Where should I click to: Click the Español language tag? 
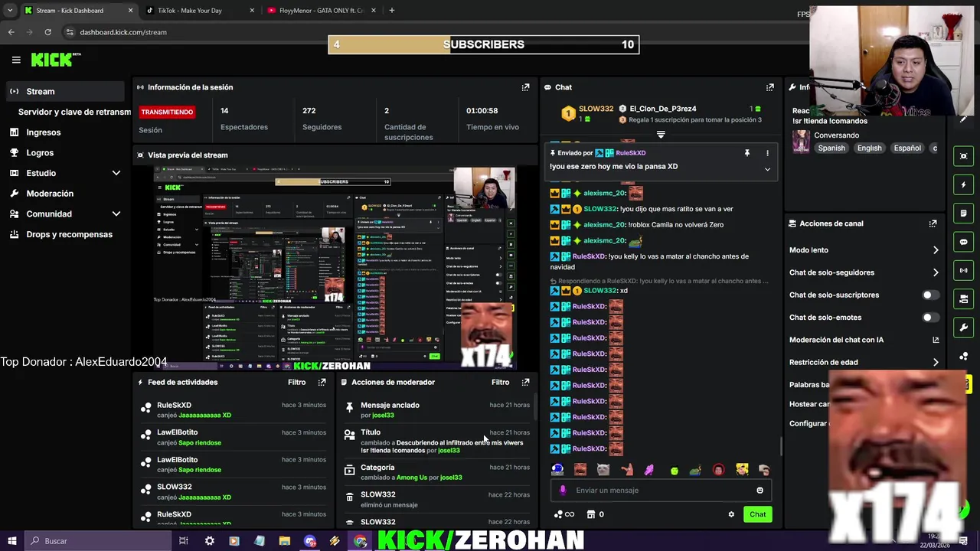click(907, 148)
